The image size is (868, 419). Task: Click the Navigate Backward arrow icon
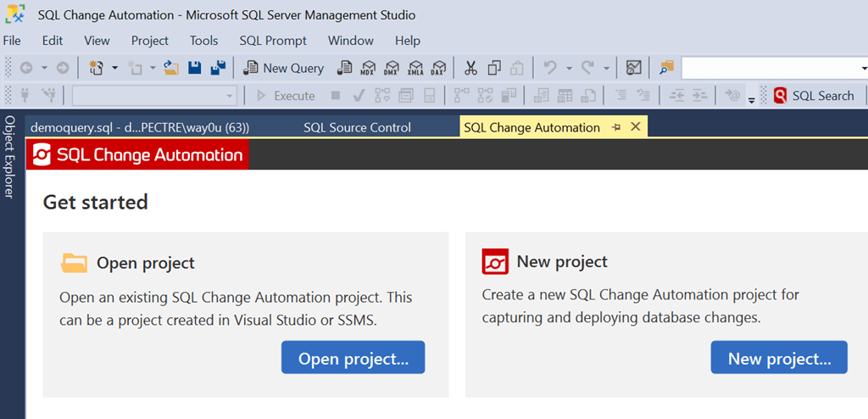pyautogui.click(x=26, y=68)
